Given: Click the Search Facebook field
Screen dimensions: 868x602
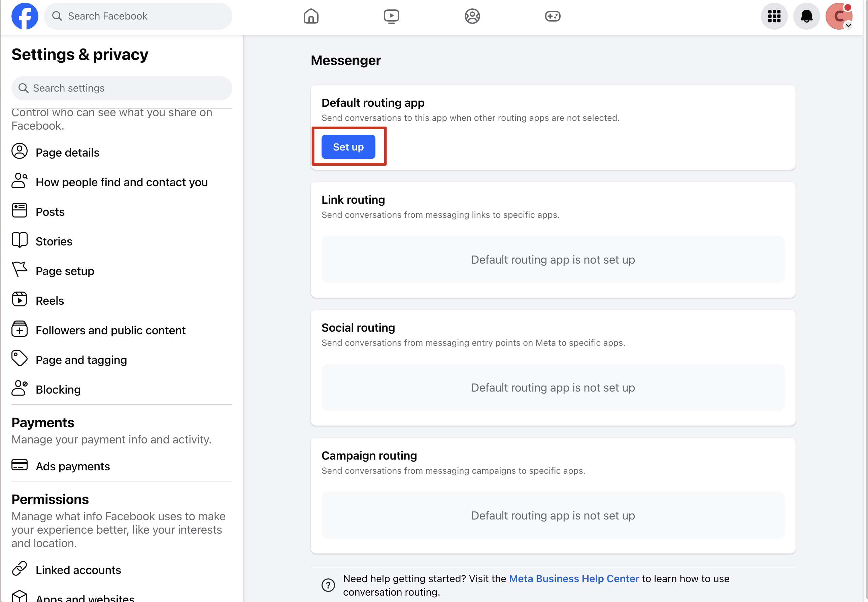Looking at the screenshot, I should click(138, 16).
